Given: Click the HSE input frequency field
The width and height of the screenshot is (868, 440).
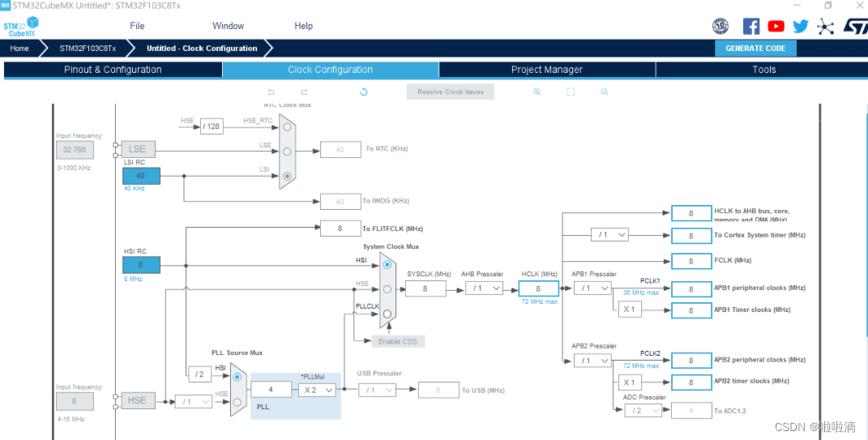Looking at the screenshot, I should (75, 401).
